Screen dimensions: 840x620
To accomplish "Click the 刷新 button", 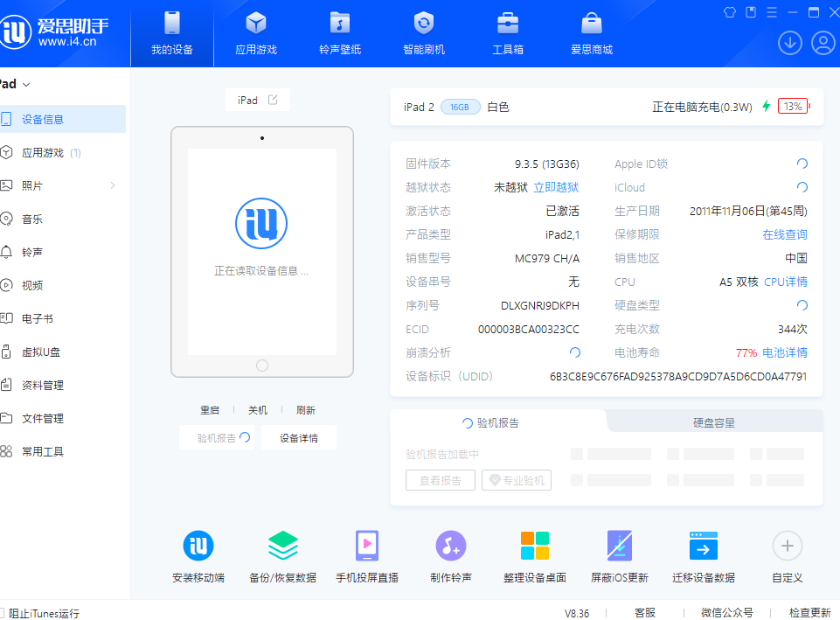I will 306,410.
